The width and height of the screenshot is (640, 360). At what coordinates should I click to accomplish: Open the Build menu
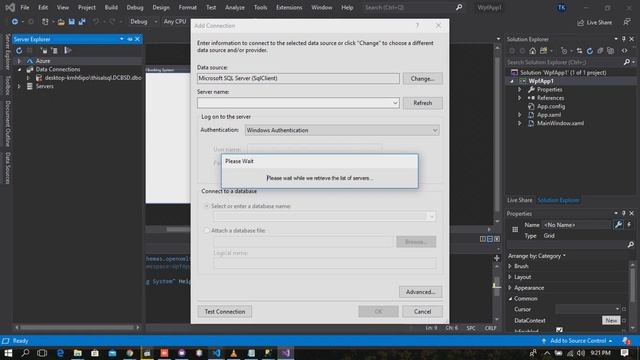tap(111, 7)
